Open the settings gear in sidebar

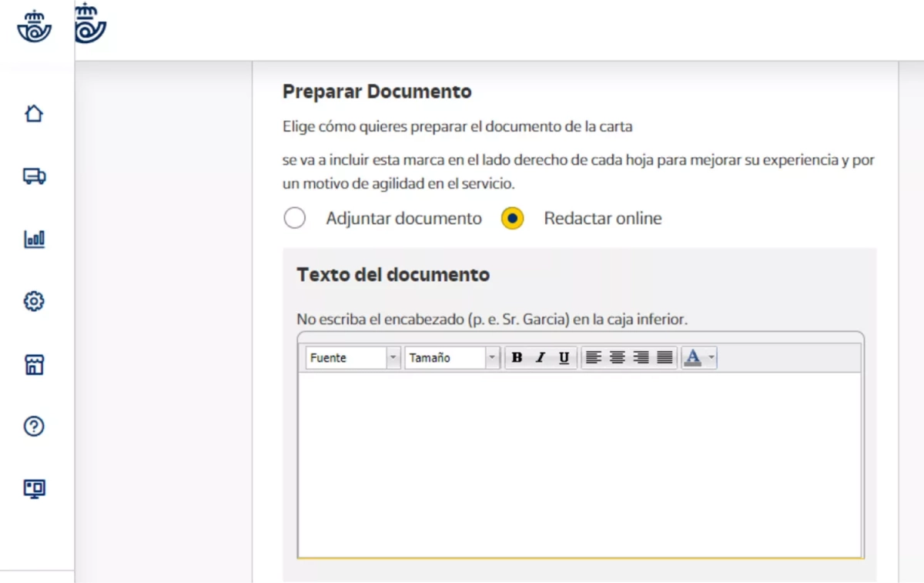click(x=34, y=301)
